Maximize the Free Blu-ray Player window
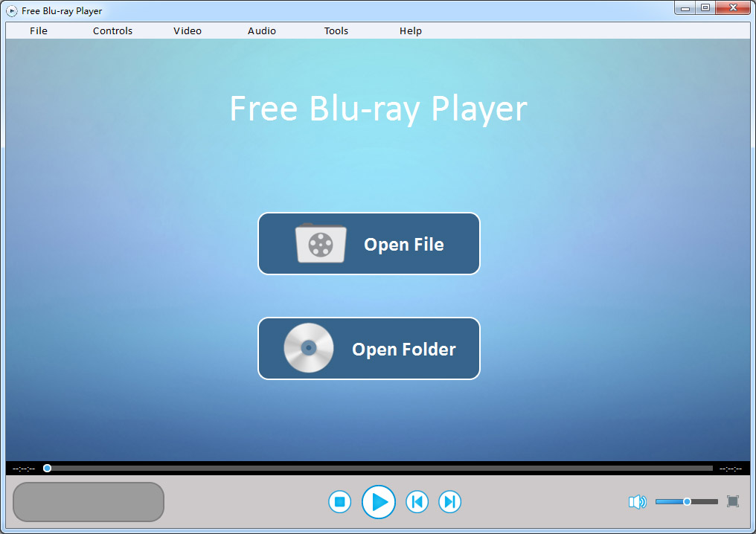This screenshot has height=534, width=756. pos(705,7)
